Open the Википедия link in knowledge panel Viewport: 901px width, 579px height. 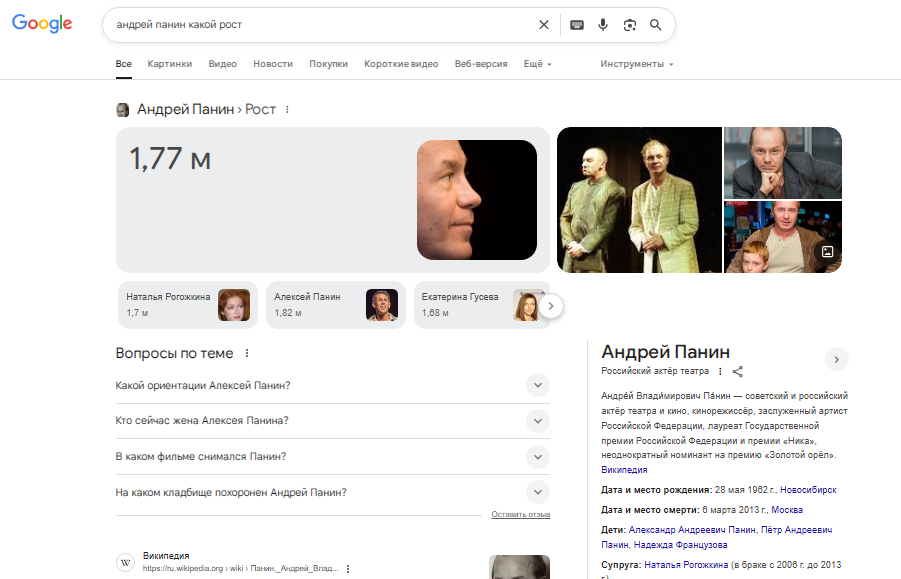coord(624,470)
